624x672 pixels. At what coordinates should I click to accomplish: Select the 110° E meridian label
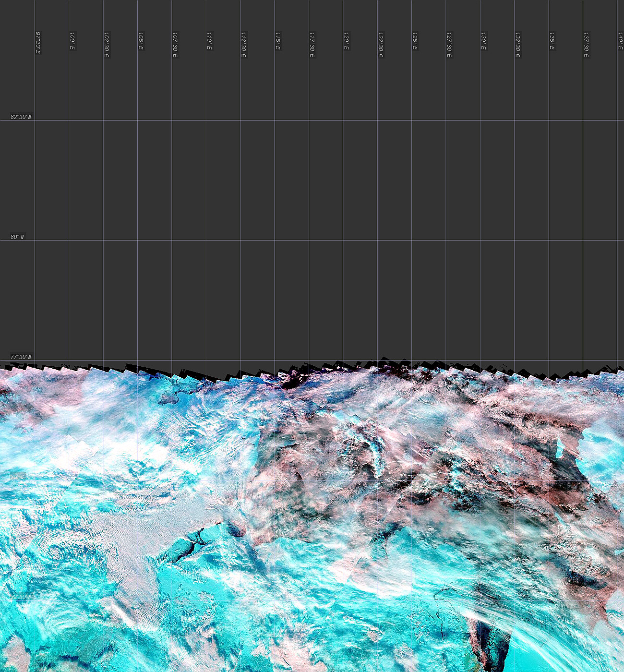coord(210,41)
